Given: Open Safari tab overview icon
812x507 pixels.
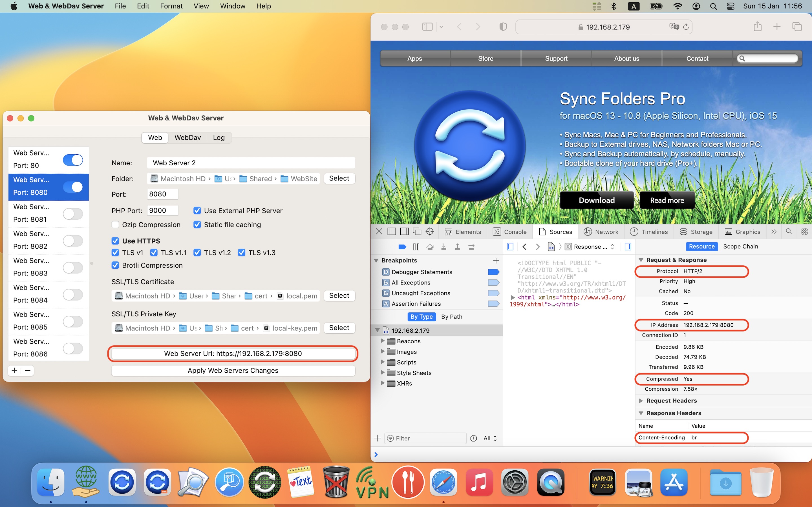Looking at the screenshot, I should click(x=796, y=27).
